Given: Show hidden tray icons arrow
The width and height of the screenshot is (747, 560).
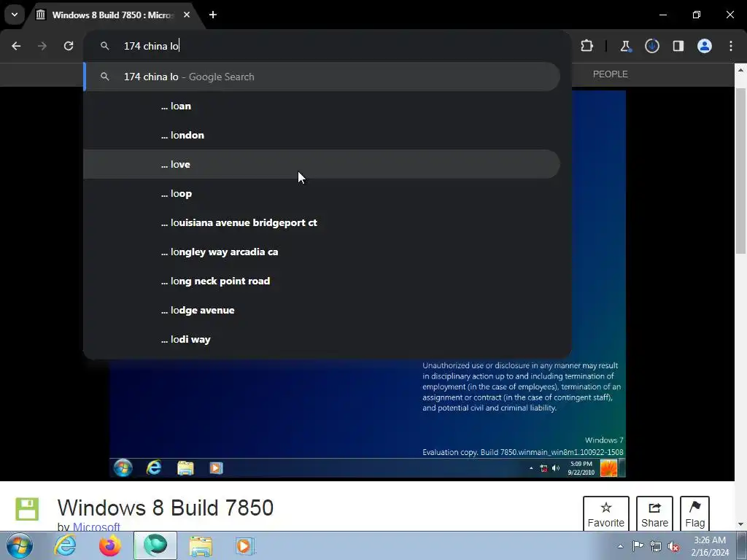Looking at the screenshot, I should 620,546.
